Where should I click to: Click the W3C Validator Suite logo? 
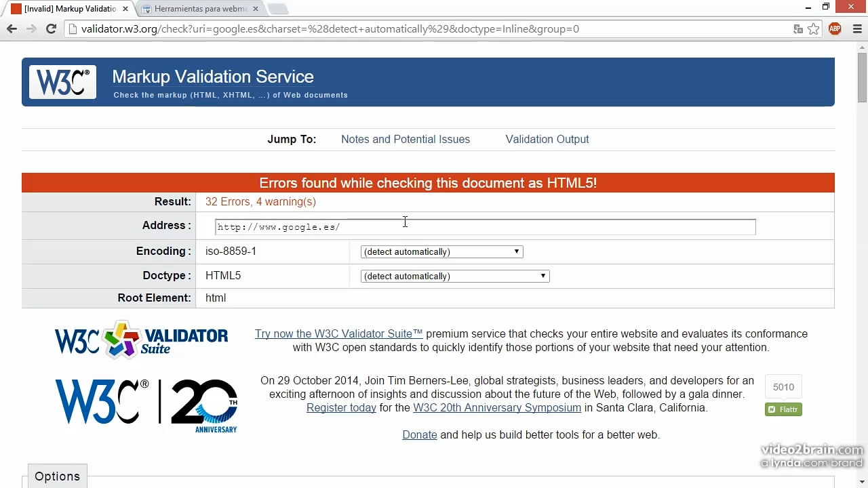coord(141,340)
